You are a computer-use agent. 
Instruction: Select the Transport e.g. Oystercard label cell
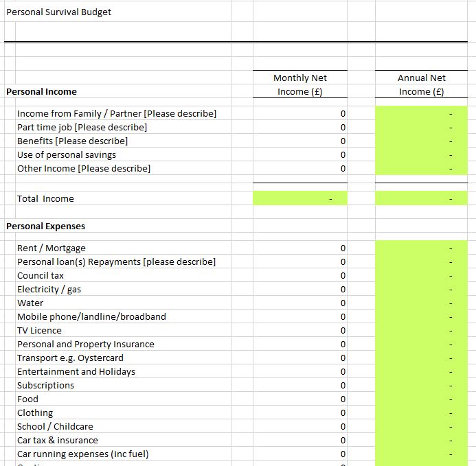(x=70, y=358)
